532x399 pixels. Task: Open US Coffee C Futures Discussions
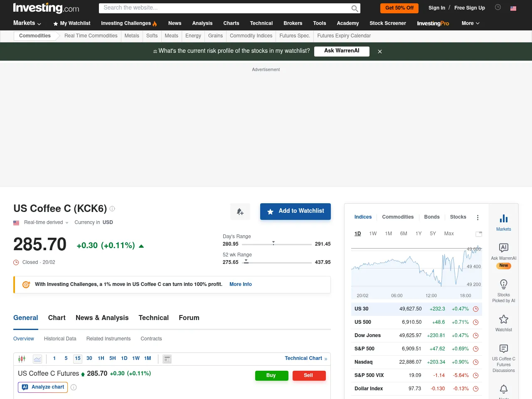point(503,358)
